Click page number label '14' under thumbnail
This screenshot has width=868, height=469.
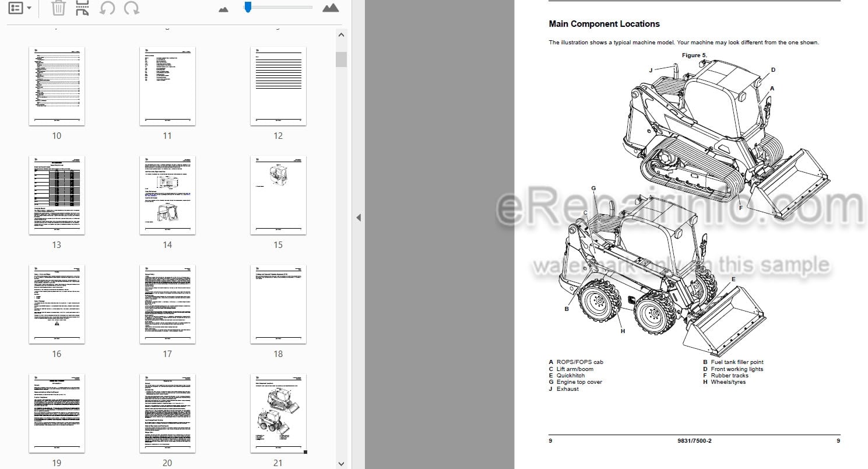[167, 245]
